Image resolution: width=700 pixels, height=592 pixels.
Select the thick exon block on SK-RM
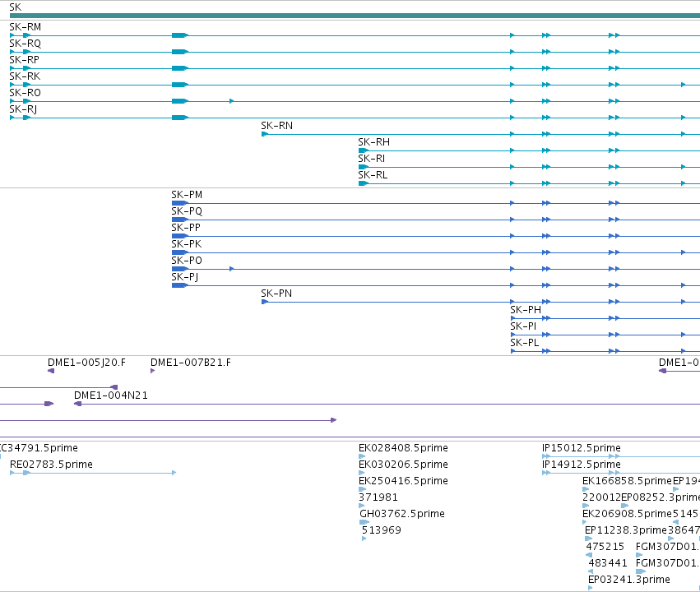[x=180, y=35]
